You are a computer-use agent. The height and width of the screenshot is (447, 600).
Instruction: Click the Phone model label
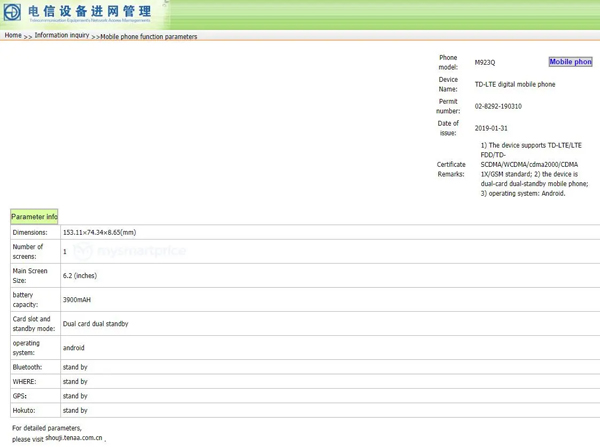[x=448, y=62]
